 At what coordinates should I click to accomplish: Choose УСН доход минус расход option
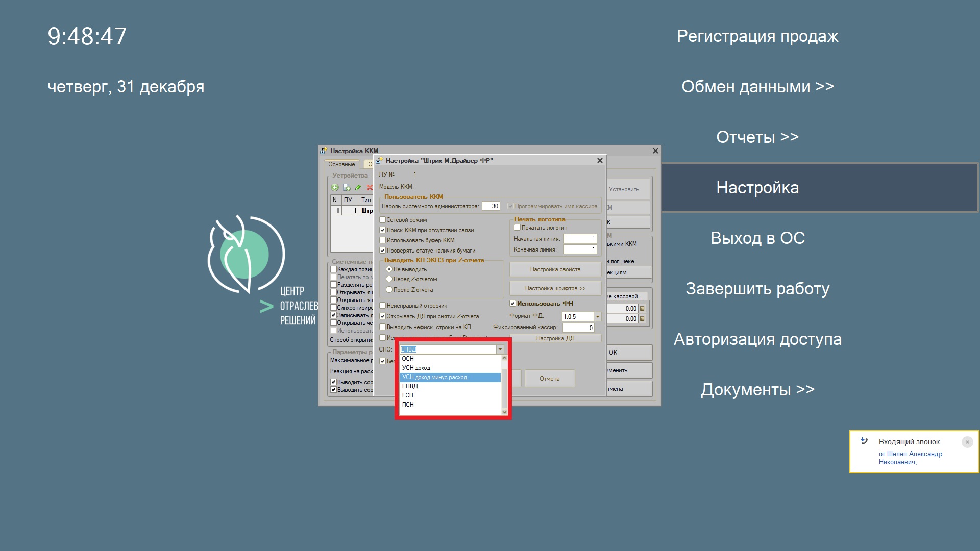click(450, 377)
